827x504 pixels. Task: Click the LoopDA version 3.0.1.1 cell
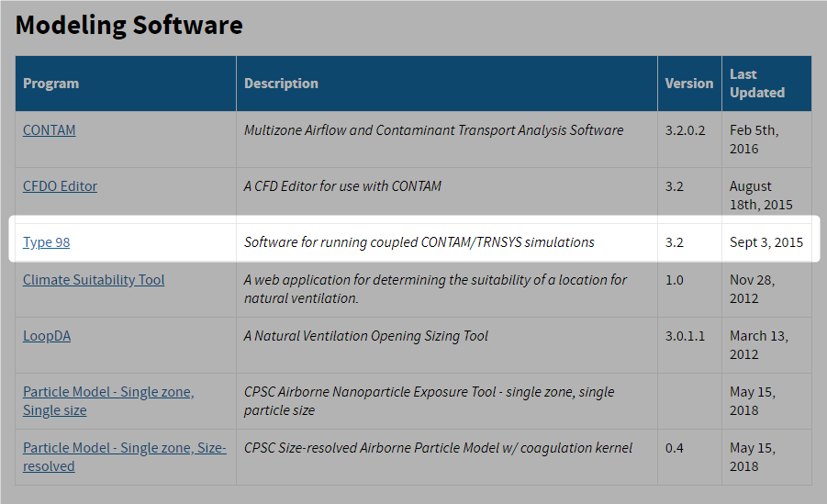685,336
